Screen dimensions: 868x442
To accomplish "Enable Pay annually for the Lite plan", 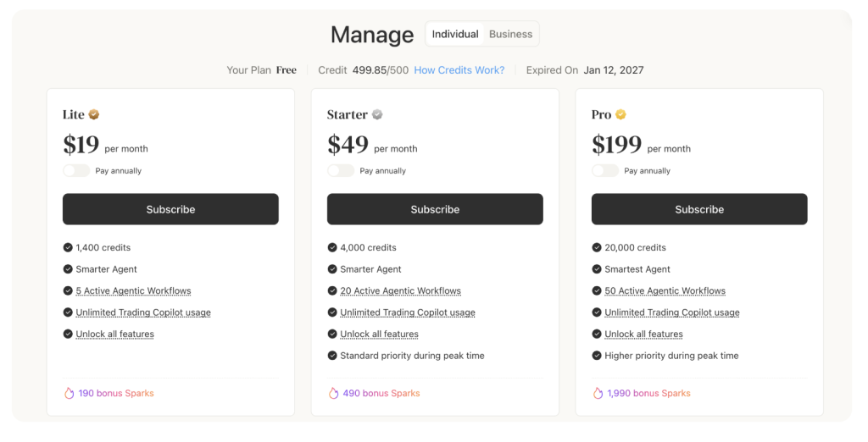I will coord(76,171).
